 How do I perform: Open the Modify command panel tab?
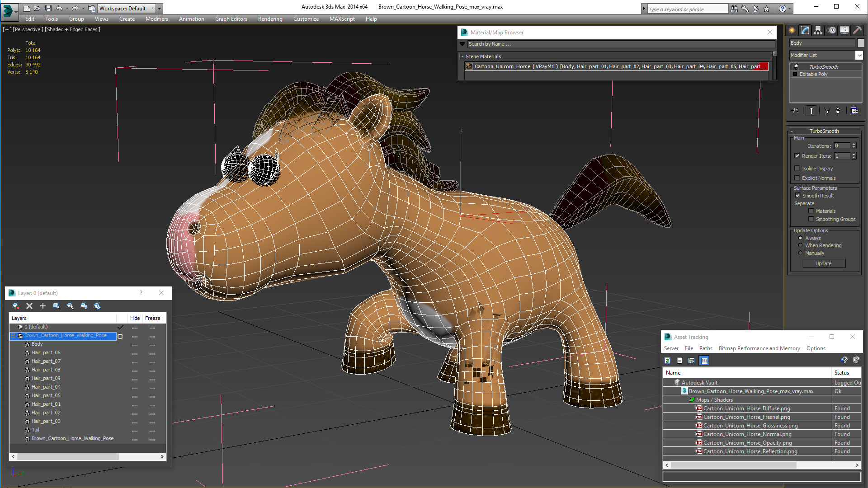click(805, 30)
